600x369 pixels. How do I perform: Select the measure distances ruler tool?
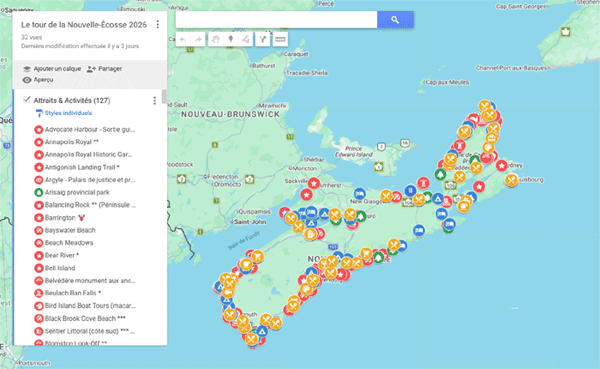coord(280,39)
